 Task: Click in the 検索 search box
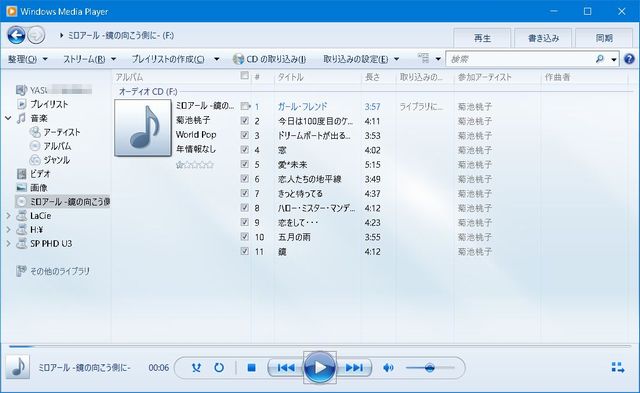pyautogui.click(x=521, y=60)
